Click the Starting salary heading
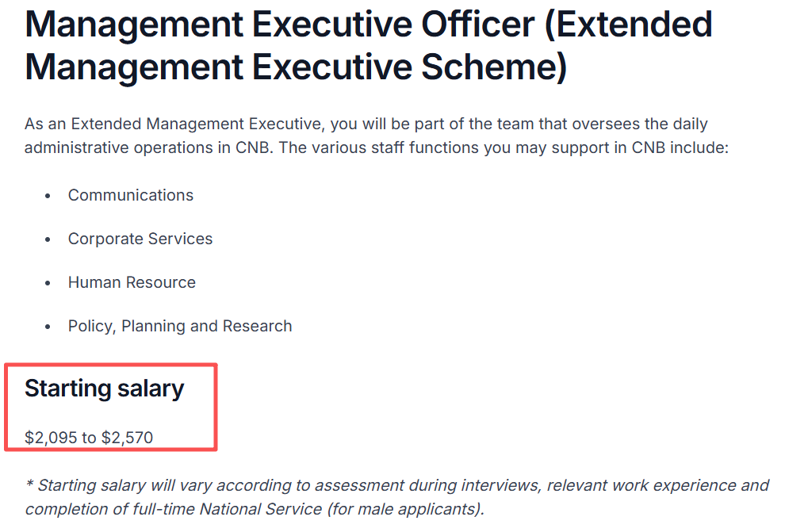785x532 pixels. pyautogui.click(x=104, y=388)
